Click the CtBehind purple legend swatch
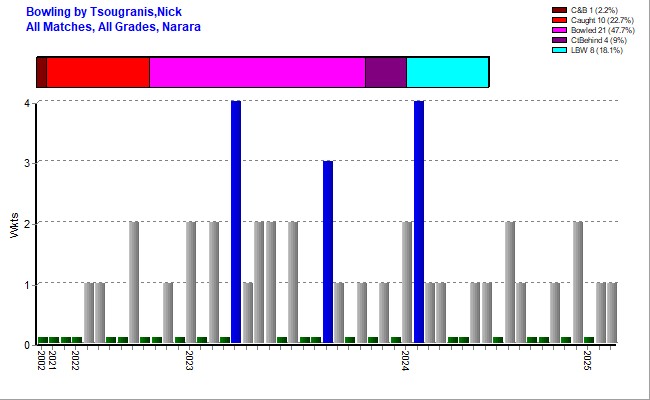 click(x=559, y=40)
